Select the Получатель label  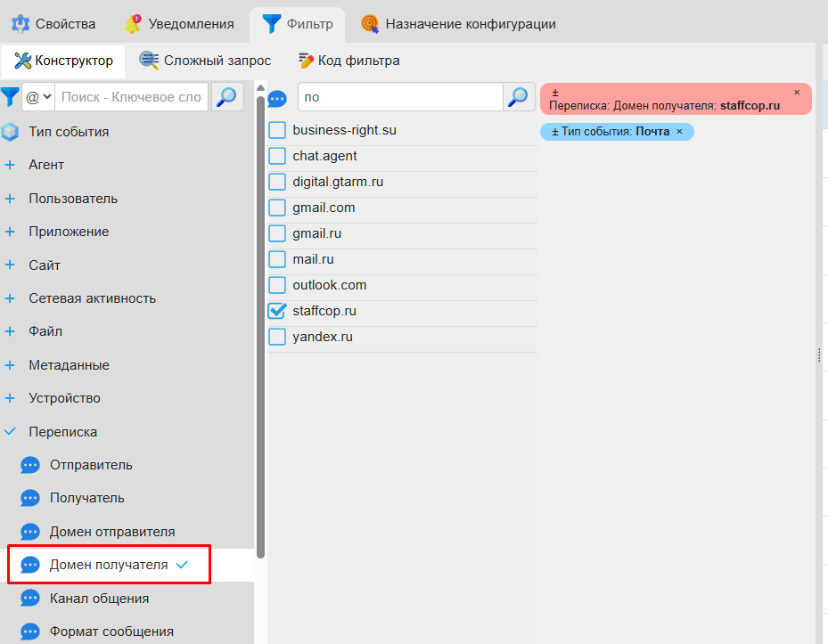pyautogui.click(x=87, y=498)
